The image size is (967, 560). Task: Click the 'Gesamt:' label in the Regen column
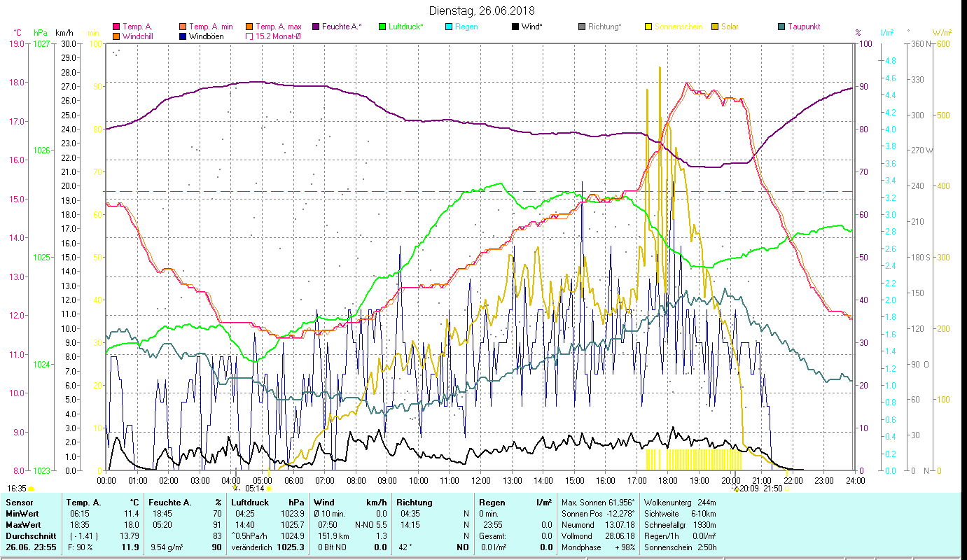[x=492, y=536]
